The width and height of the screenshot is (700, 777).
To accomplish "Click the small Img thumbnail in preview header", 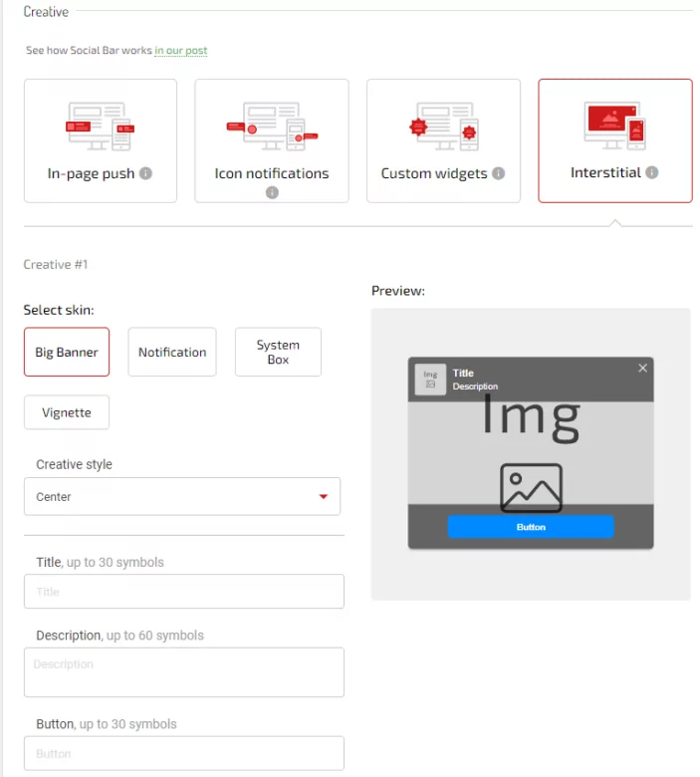I will click(430, 380).
